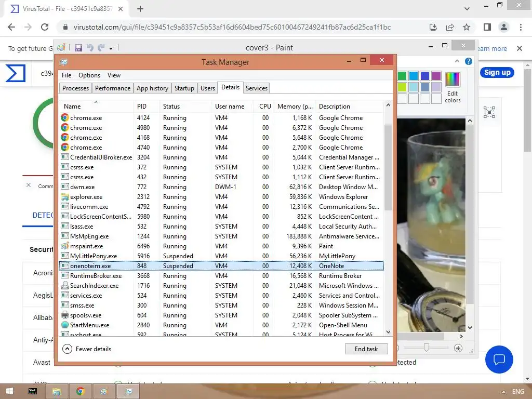The image size is (532, 399).
Task: Select the MyLittlePony.exe process row
Action: (221, 256)
